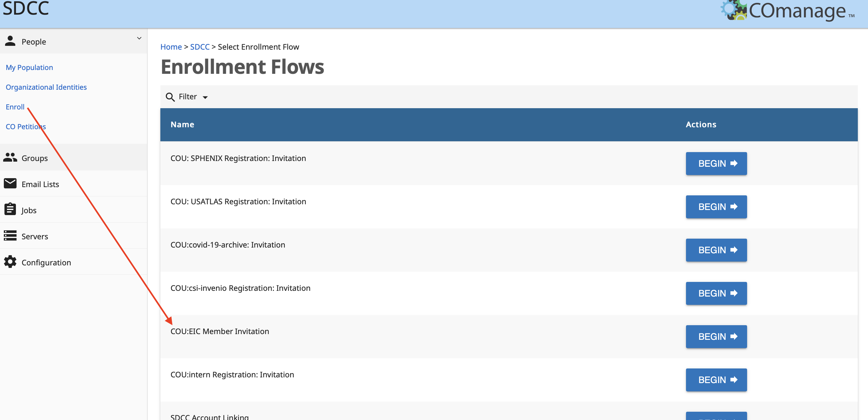Screen dimensions: 868x420
Task: Expand the Filter dropdown arrow
Action: [205, 97]
